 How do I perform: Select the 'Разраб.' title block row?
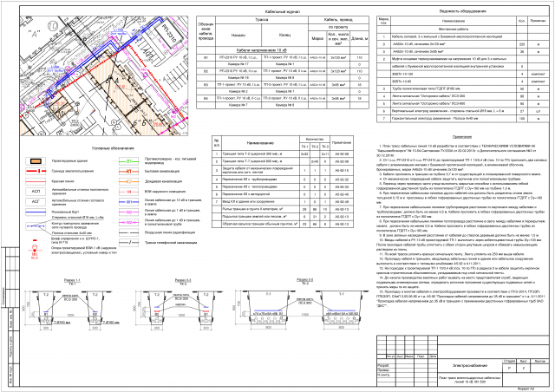[407, 365]
